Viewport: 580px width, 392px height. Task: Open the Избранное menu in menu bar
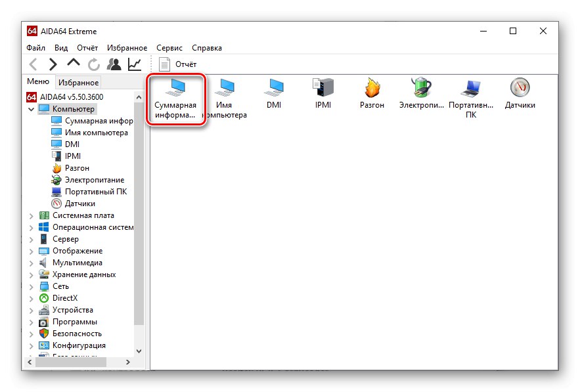pos(127,48)
